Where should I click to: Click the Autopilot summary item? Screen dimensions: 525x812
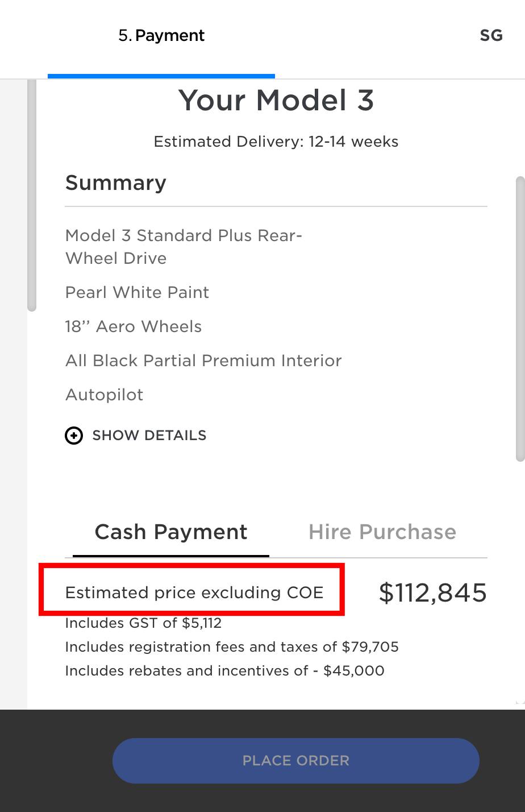pos(104,394)
